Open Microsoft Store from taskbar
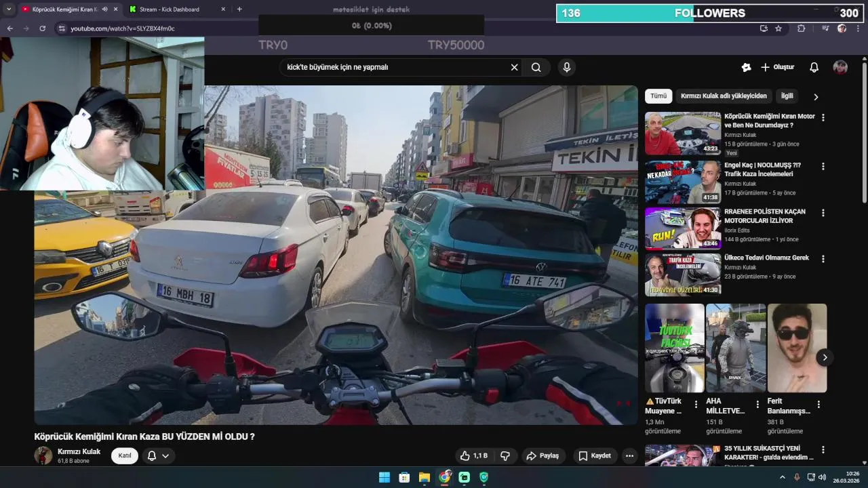This screenshot has width=868, height=488. coord(404,477)
